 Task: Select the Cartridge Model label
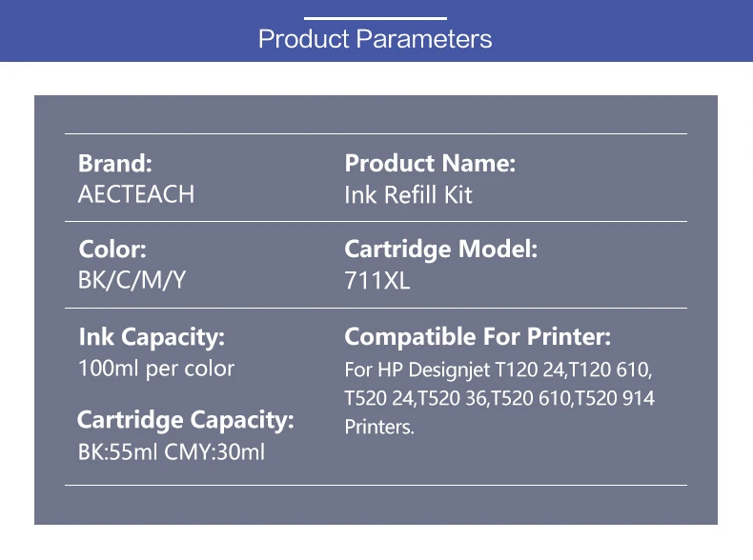(441, 250)
